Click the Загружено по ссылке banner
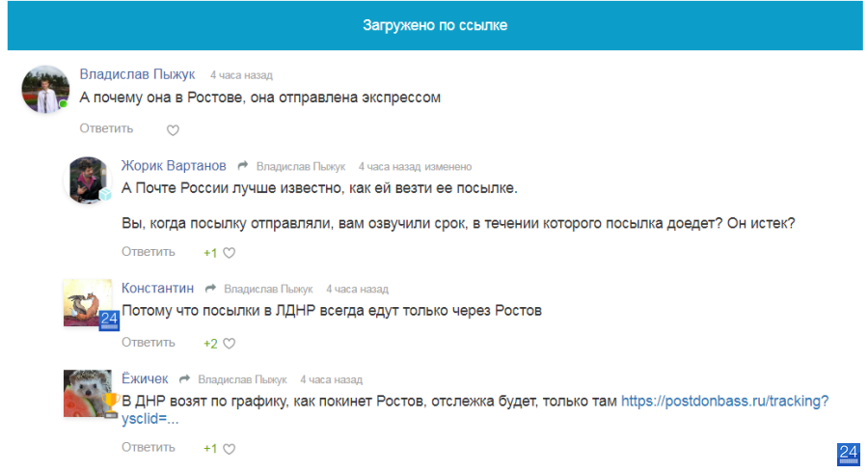Image resolution: width=868 pixels, height=474 pixels. (x=435, y=25)
